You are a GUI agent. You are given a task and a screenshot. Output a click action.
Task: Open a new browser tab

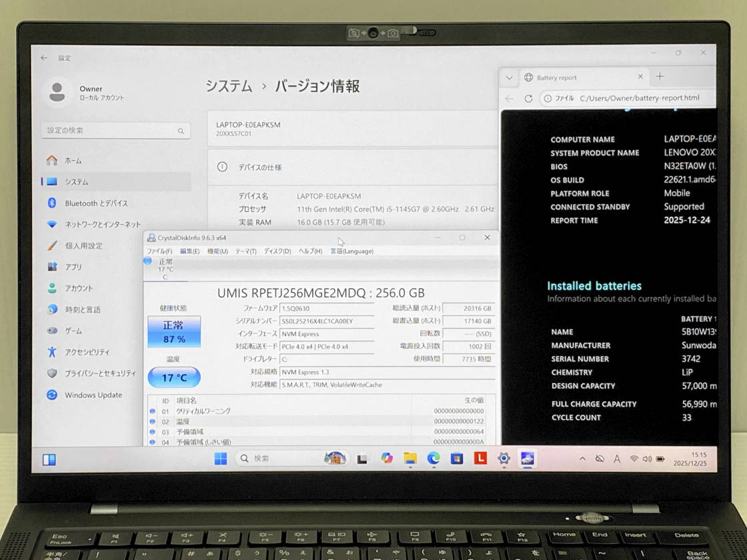tap(660, 77)
